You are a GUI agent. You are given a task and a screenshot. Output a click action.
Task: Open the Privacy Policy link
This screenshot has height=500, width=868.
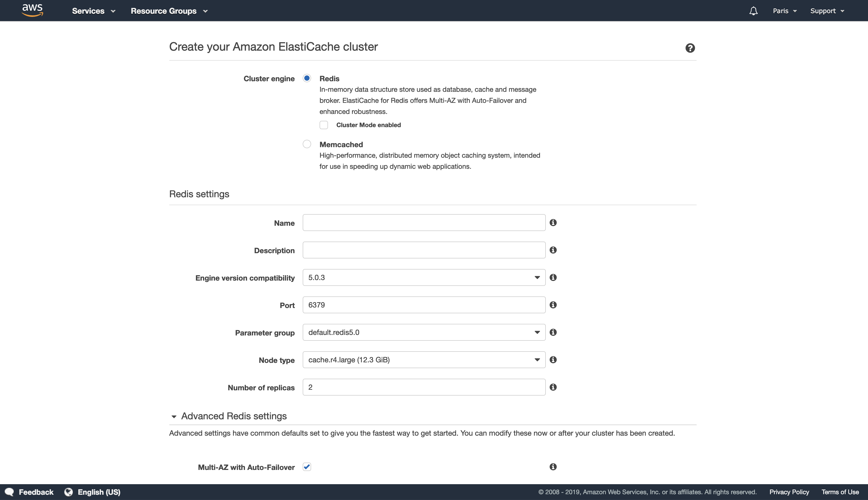click(789, 492)
